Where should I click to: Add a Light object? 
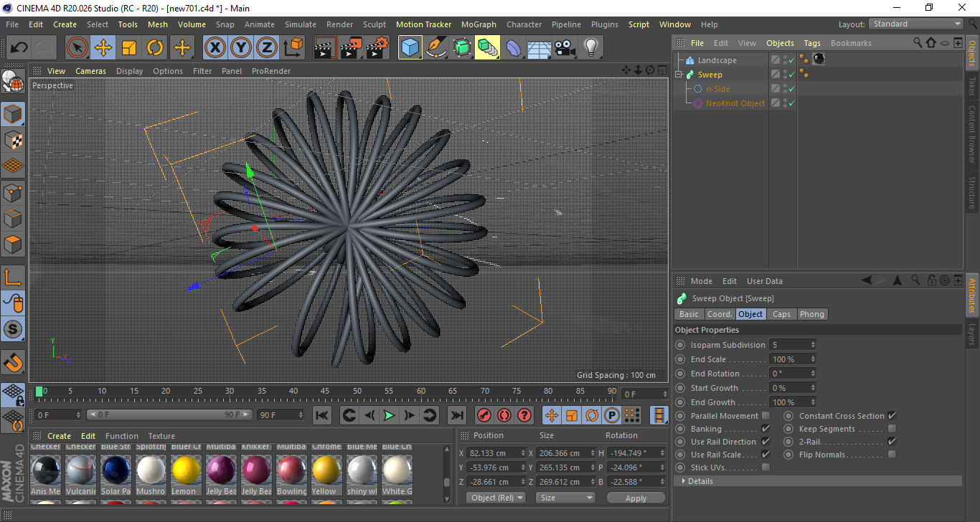click(x=590, y=48)
